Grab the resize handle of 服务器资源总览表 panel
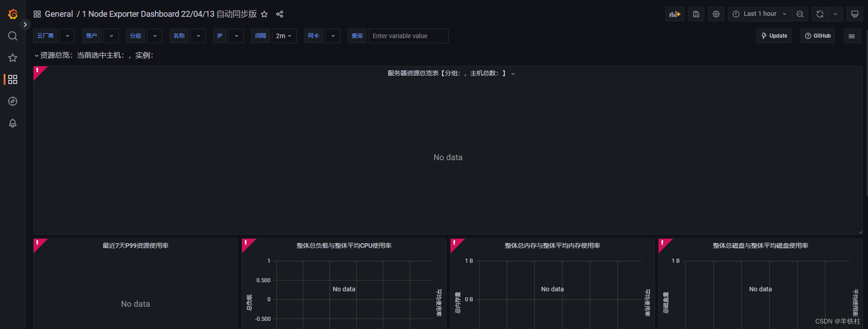Viewport: 868px width, 329px height. tap(860, 232)
